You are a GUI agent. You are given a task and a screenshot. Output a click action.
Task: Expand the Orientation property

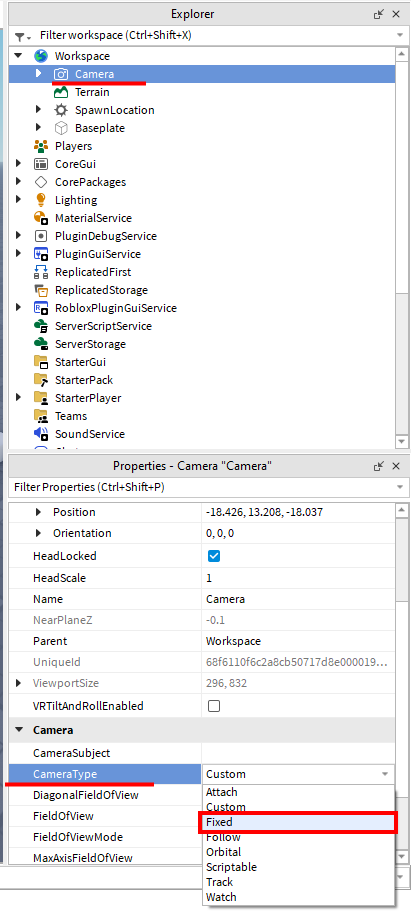click(39, 533)
